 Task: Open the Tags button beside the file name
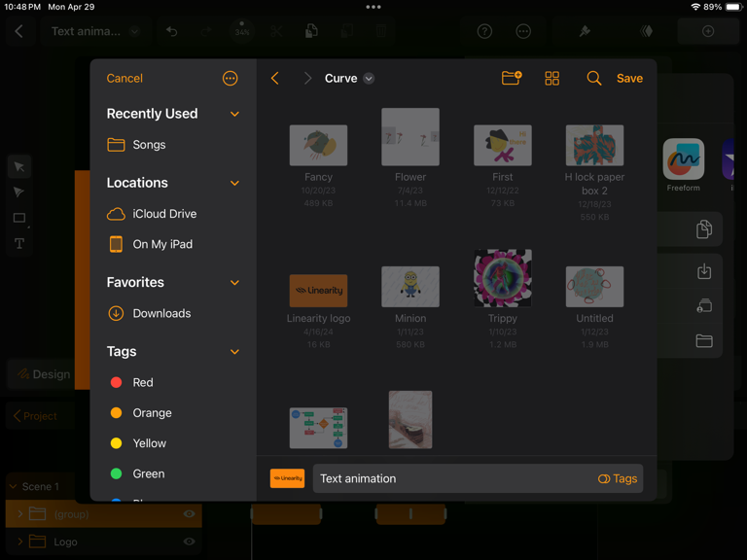[618, 478]
